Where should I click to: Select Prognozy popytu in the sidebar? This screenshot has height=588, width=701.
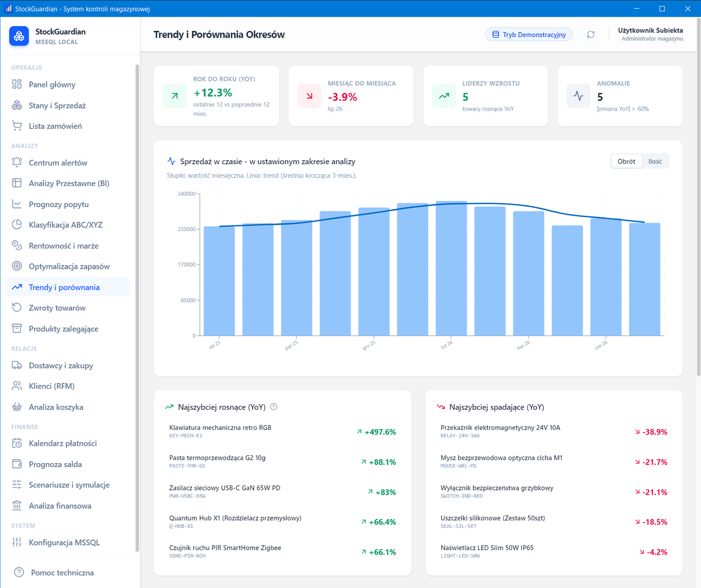(x=67, y=204)
